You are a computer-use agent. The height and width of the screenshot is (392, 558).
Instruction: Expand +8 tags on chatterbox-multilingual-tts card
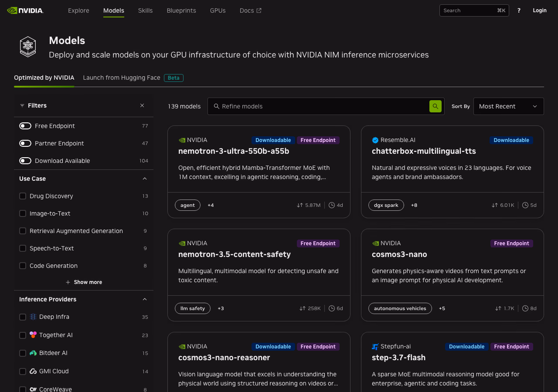pyautogui.click(x=414, y=205)
